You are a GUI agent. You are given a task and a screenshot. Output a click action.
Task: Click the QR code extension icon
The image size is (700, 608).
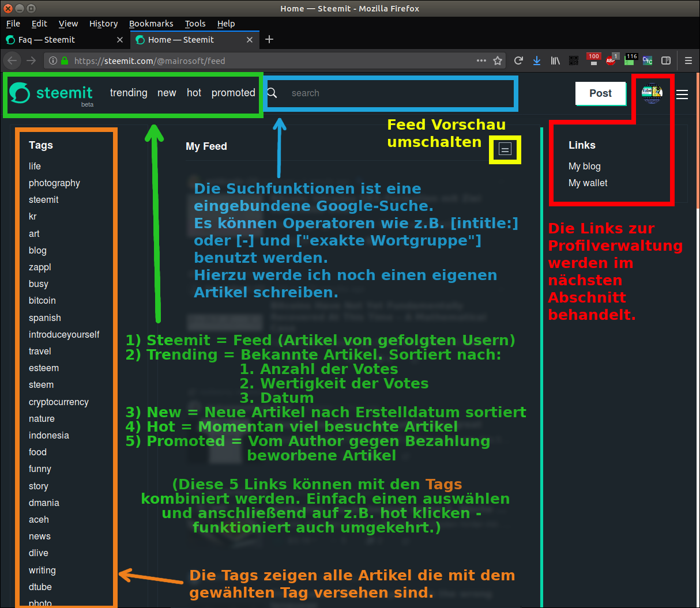pyautogui.click(x=574, y=61)
